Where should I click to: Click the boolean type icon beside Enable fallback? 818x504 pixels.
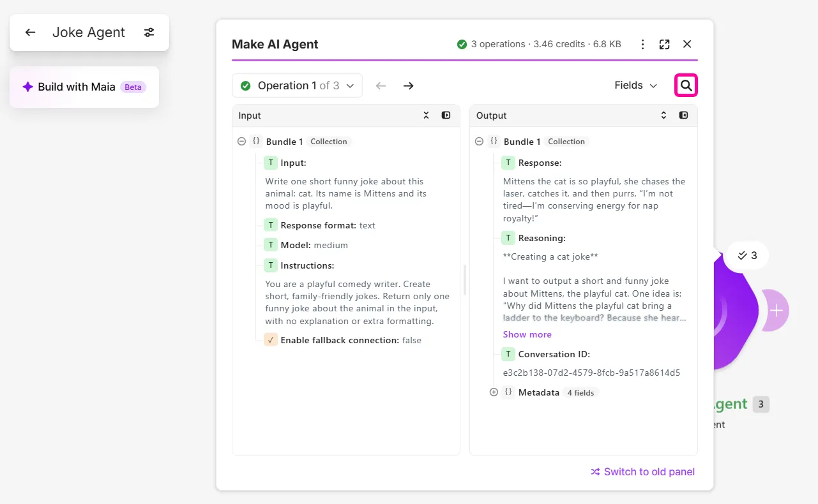pyautogui.click(x=271, y=340)
